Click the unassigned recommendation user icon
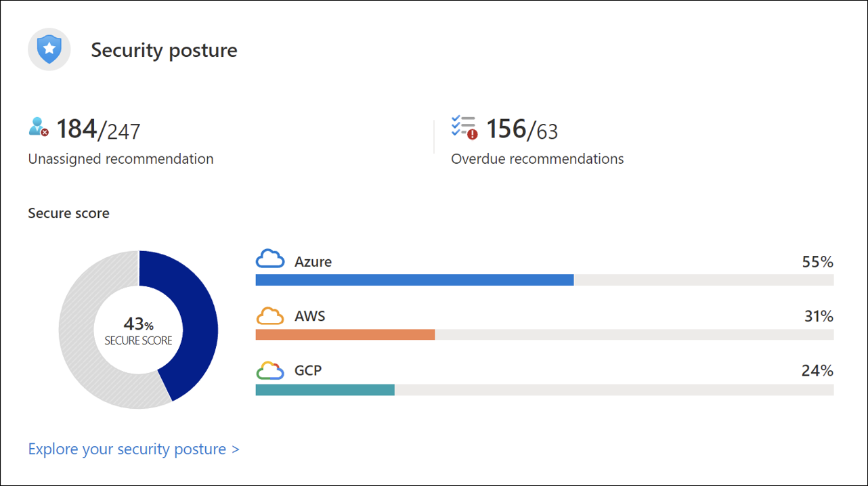 pyautogui.click(x=39, y=127)
